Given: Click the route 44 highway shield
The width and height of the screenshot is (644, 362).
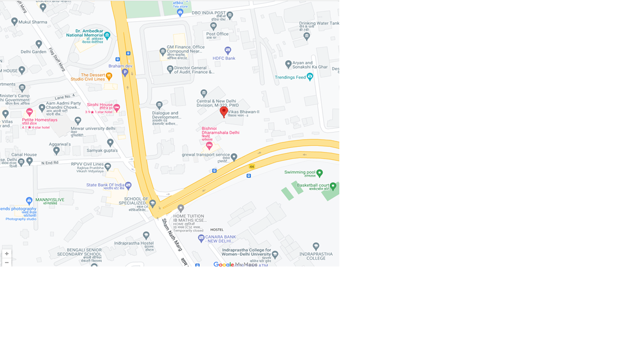Looking at the screenshot, I should (x=252, y=166).
